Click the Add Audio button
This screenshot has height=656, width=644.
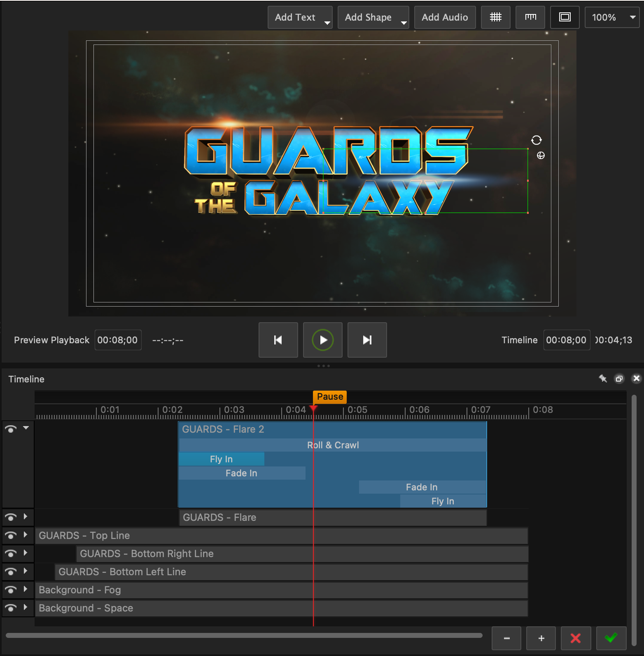point(445,17)
